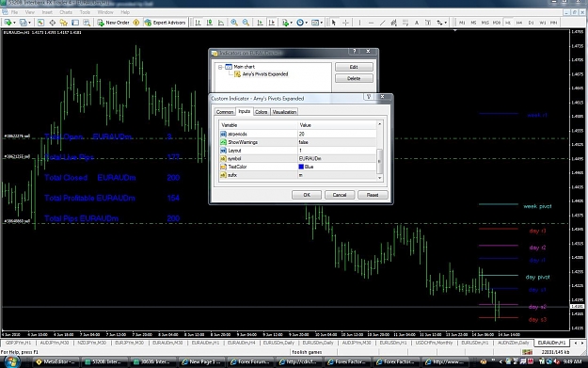Click the zoom in magnifier icon

pyautogui.click(x=234, y=23)
